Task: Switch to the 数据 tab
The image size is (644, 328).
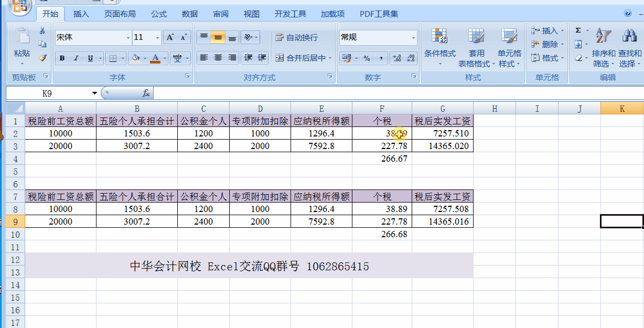Action: pyautogui.click(x=190, y=14)
